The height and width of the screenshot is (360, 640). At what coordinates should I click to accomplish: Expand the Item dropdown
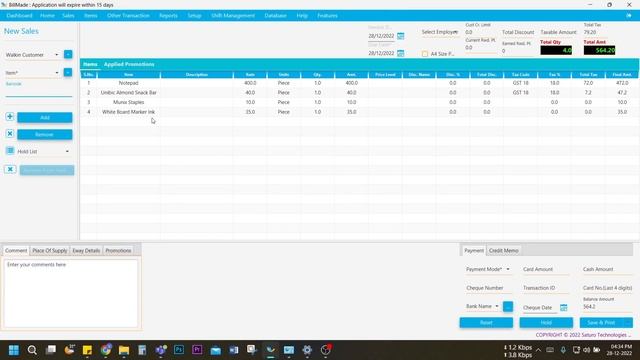coord(57,73)
